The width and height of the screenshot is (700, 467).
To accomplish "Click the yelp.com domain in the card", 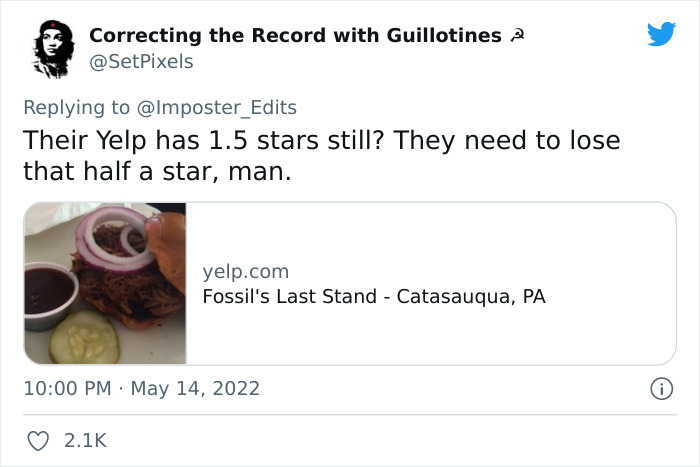I will (245, 271).
